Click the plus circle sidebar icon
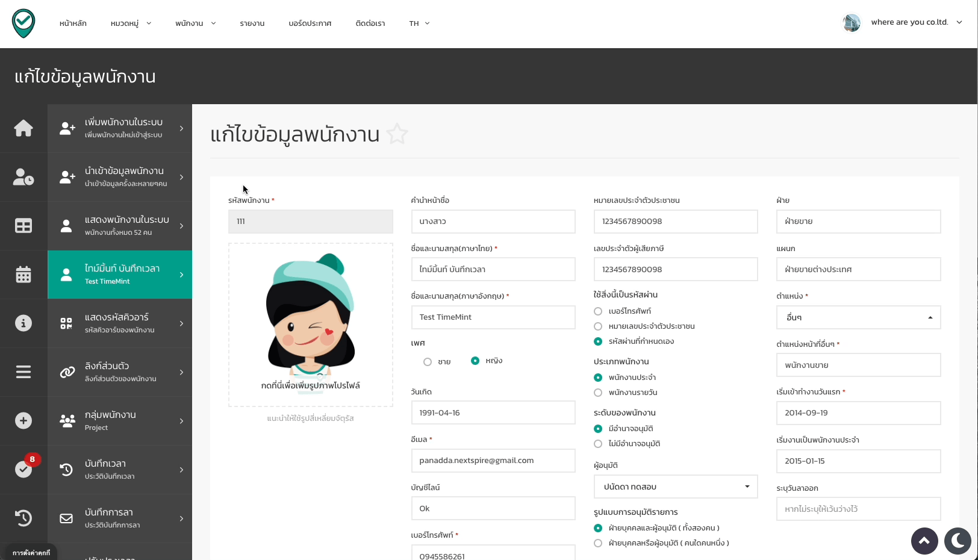 tap(23, 421)
